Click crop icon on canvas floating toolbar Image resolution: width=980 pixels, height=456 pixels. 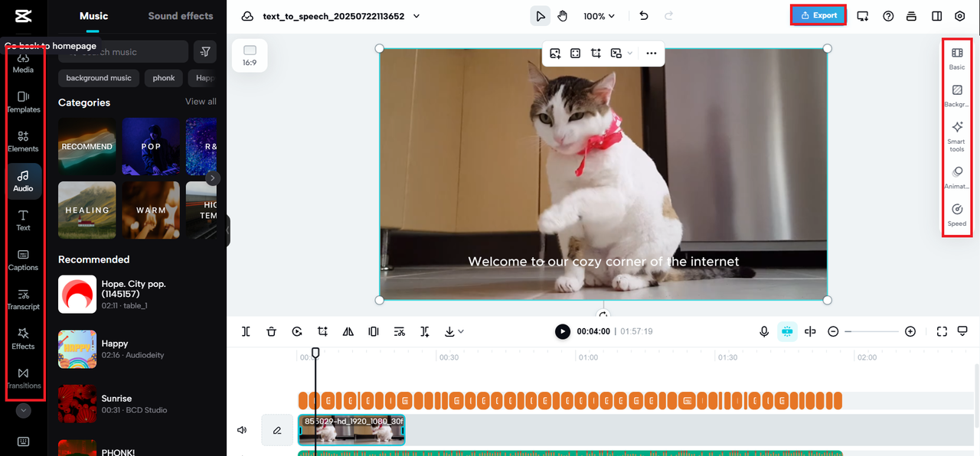[x=596, y=54]
